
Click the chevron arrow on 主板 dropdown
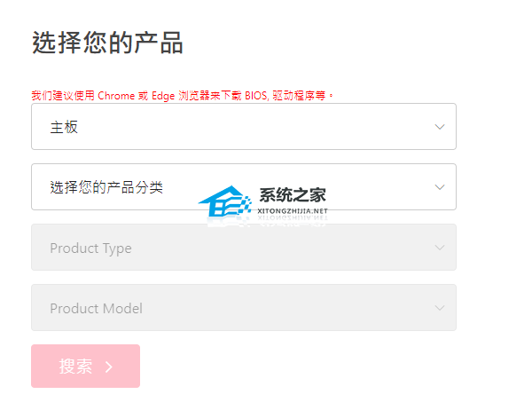[440, 127]
